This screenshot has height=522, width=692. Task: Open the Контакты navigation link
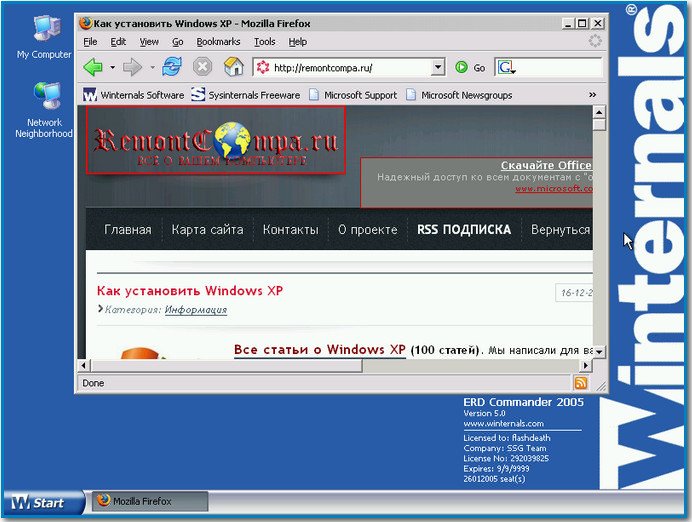[290, 229]
